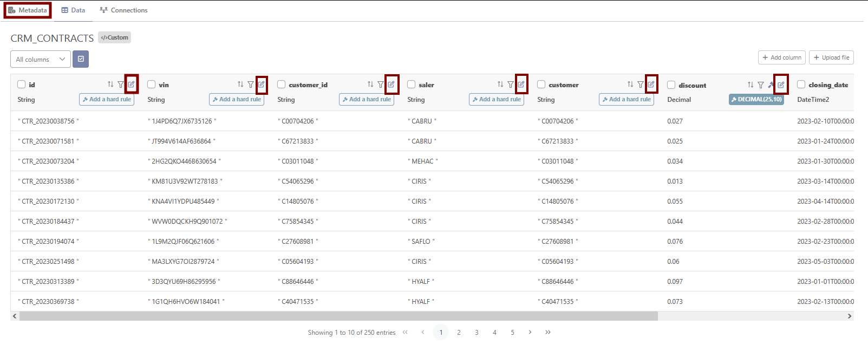Add a hard rule for vin
The width and height of the screenshot is (868, 344).
(237, 100)
